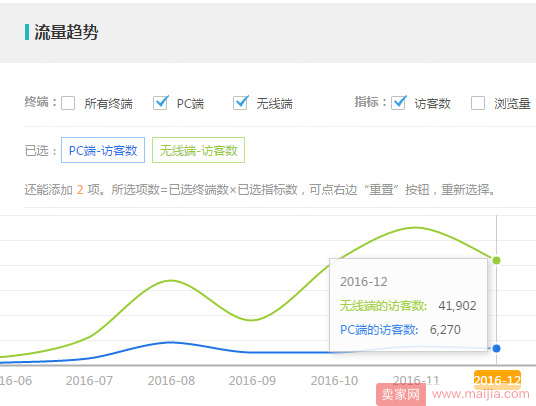536x406 pixels.
Task: Select the 2016-11 axis date label
Action: coord(416,380)
